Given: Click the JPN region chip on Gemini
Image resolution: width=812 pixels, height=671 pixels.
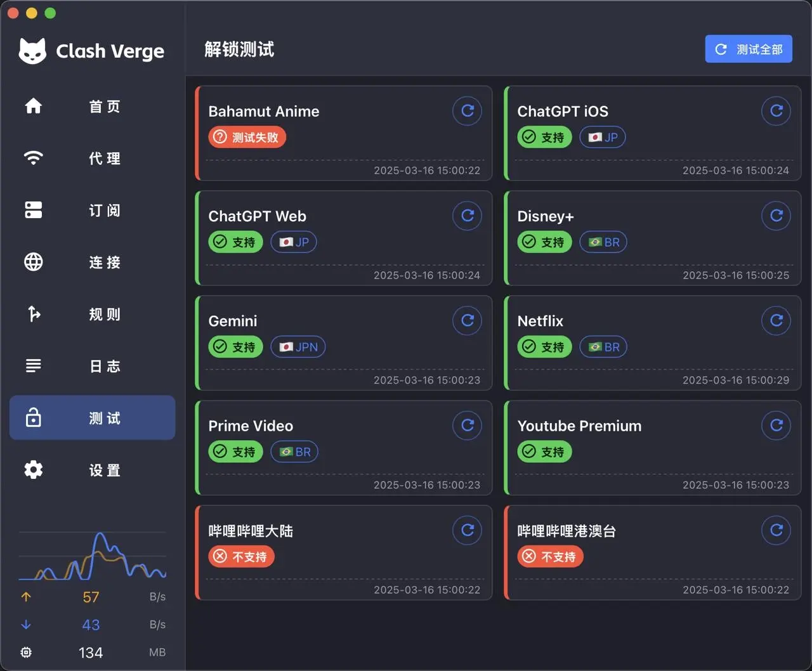Looking at the screenshot, I should click(x=298, y=347).
